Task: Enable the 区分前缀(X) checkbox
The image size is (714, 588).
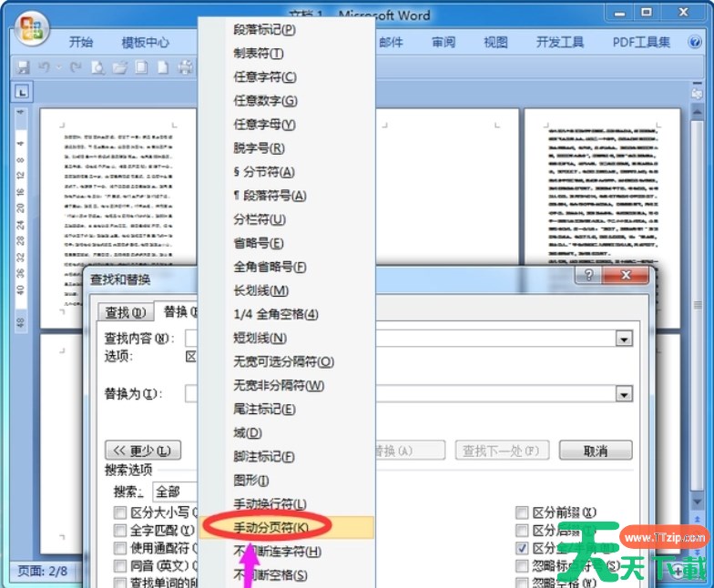Action: [522, 513]
